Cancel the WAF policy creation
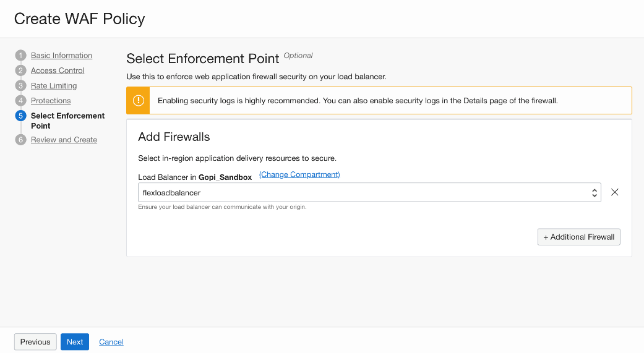 tap(111, 342)
